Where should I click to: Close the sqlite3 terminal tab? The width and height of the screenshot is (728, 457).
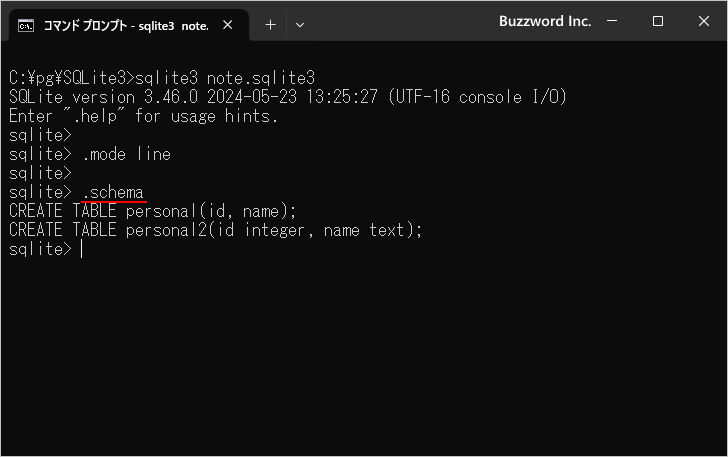231,25
